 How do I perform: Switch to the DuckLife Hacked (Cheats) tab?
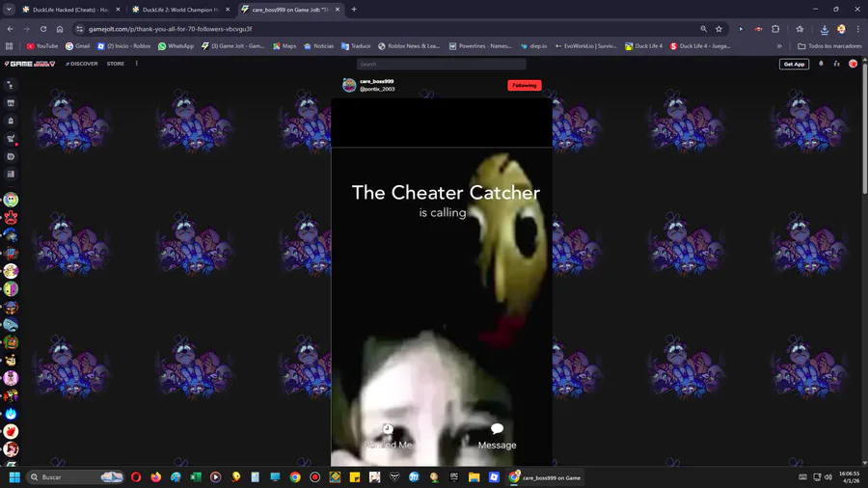point(70,10)
